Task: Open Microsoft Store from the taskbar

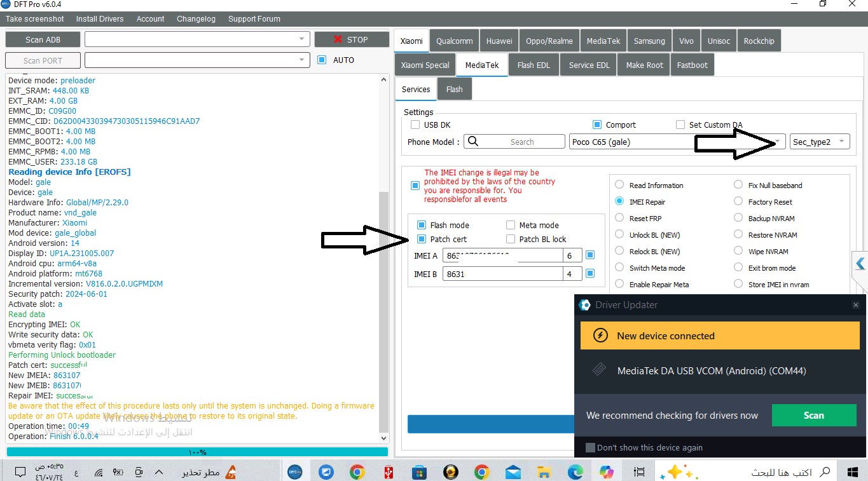Action: point(419,472)
